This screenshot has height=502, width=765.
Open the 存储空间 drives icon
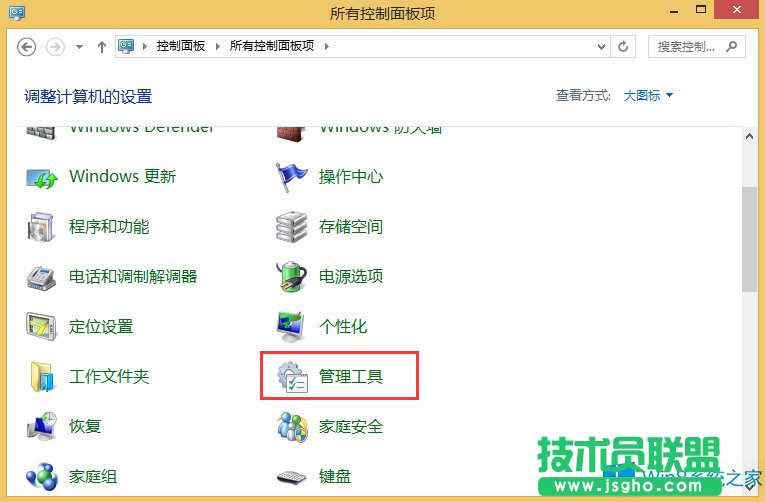click(291, 227)
